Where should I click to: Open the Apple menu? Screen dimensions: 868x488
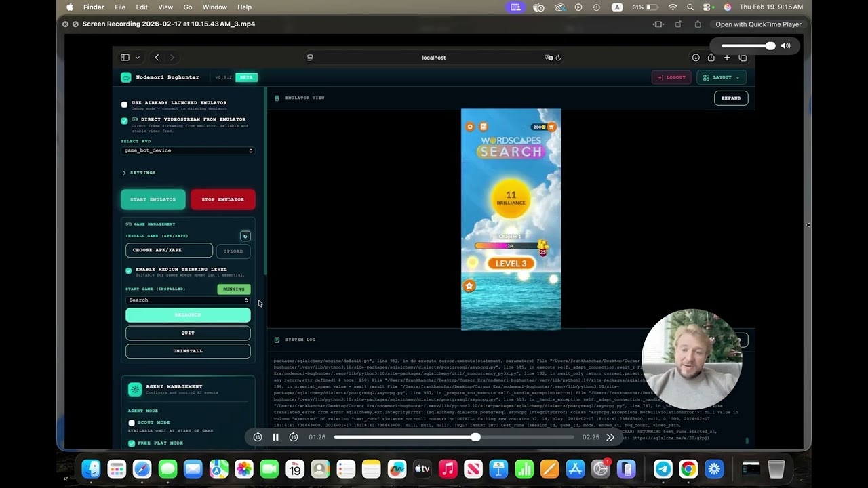click(70, 7)
